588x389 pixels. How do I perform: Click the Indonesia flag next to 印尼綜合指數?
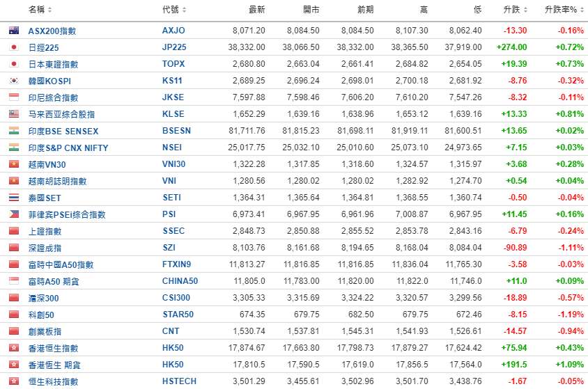[13, 97]
